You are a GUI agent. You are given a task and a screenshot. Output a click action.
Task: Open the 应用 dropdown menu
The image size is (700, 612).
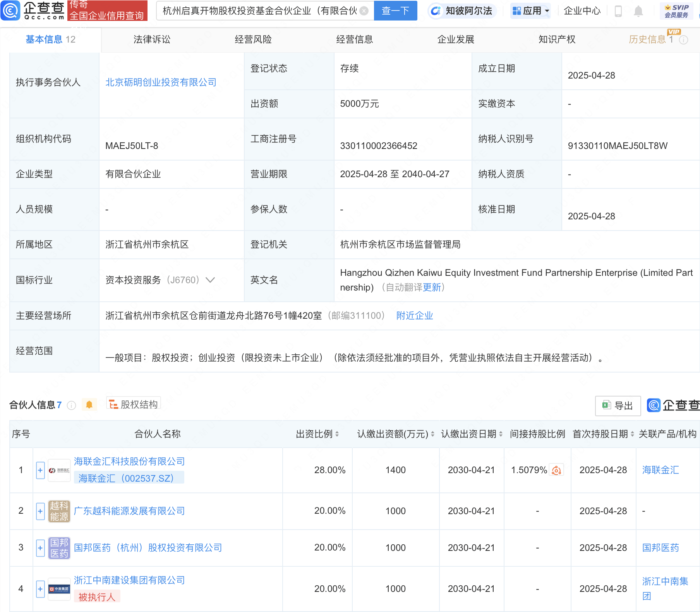click(x=530, y=11)
